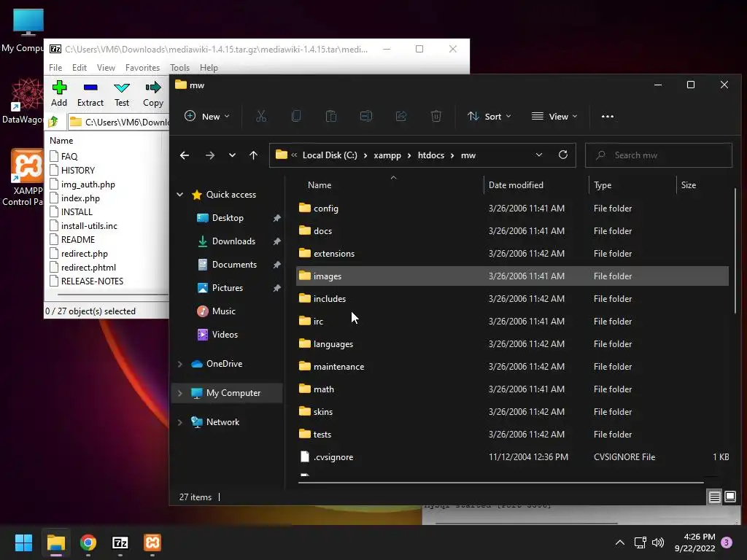Select the extensions folder

coord(512,253)
